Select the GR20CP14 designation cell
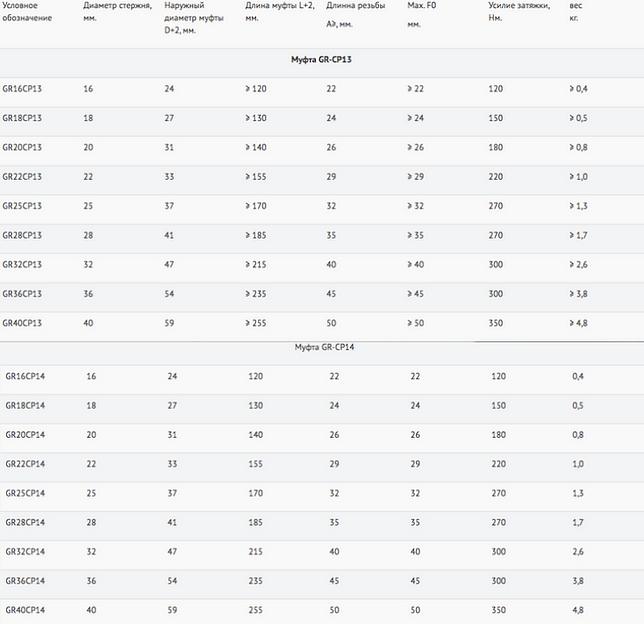The height and width of the screenshot is (624, 644). click(x=26, y=435)
